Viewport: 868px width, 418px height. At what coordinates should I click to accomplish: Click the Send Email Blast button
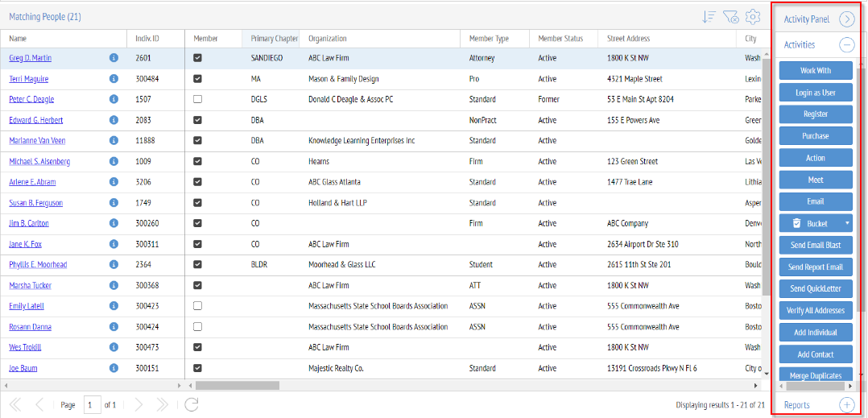pos(816,246)
